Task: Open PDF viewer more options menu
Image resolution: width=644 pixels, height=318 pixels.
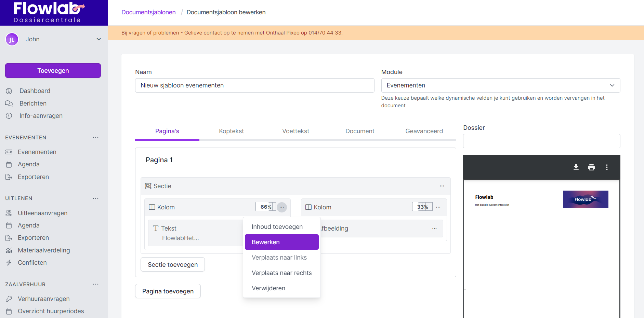Action: pyautogui.click(x=607, y=167)
